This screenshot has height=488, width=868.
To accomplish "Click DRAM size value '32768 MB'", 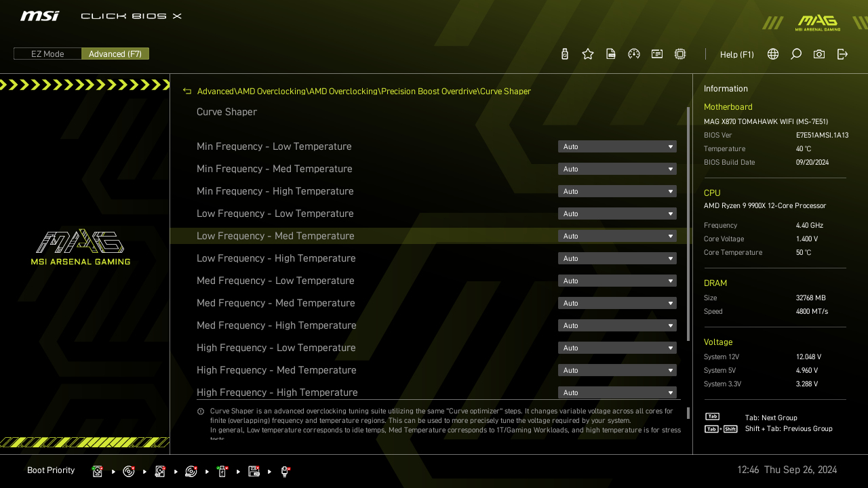I will (x=811, y=298).
